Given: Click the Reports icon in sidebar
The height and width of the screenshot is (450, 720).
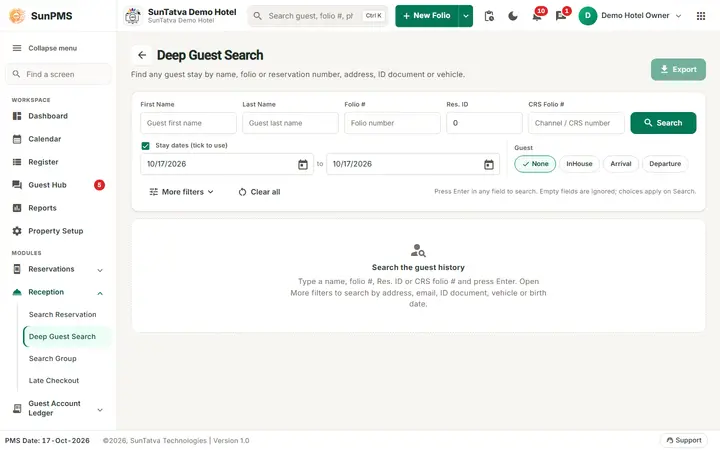Looking at the screenshot, I should click(17, 208).
